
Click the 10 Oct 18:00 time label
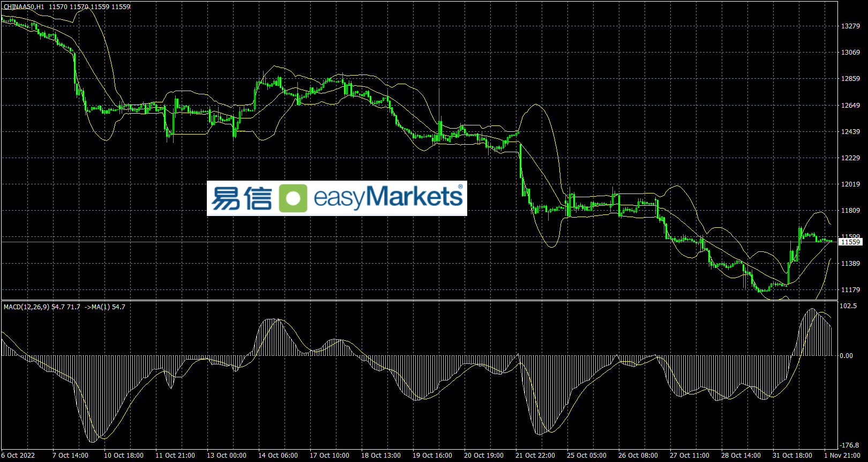[124, 456]
